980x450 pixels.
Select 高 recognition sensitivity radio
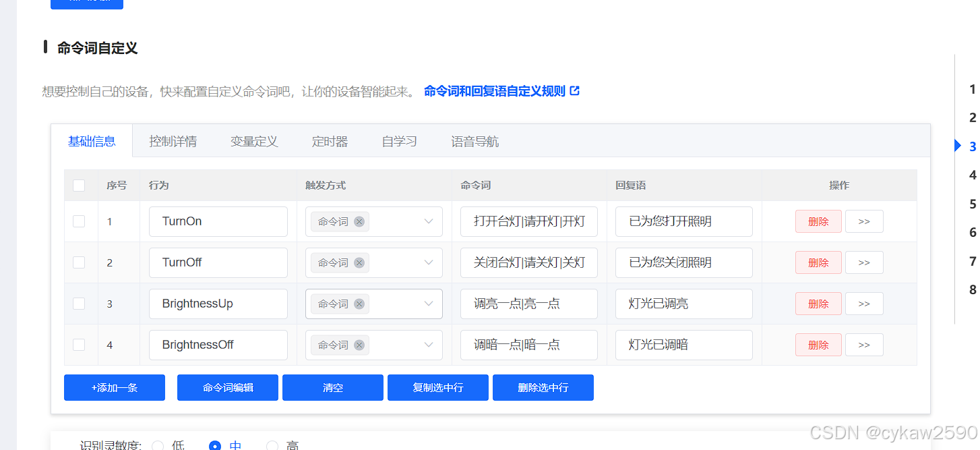point(272,445)
